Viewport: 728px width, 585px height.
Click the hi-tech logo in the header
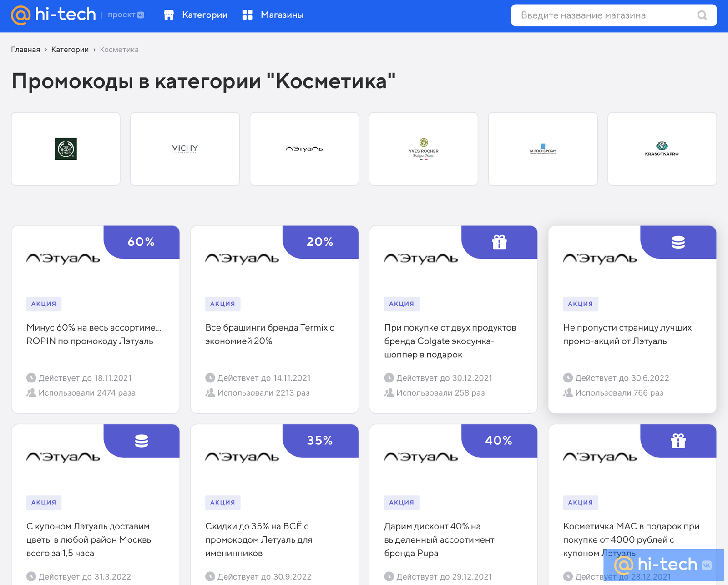[x=53, y=15]
